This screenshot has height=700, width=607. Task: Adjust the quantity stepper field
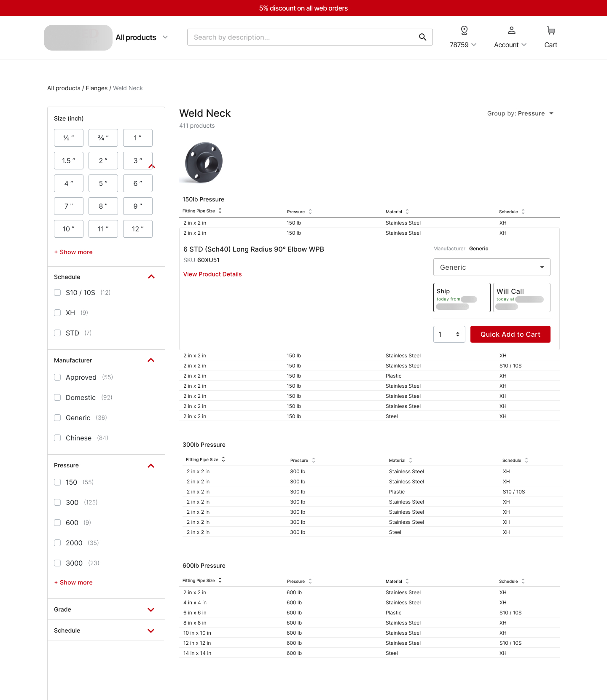449,334
